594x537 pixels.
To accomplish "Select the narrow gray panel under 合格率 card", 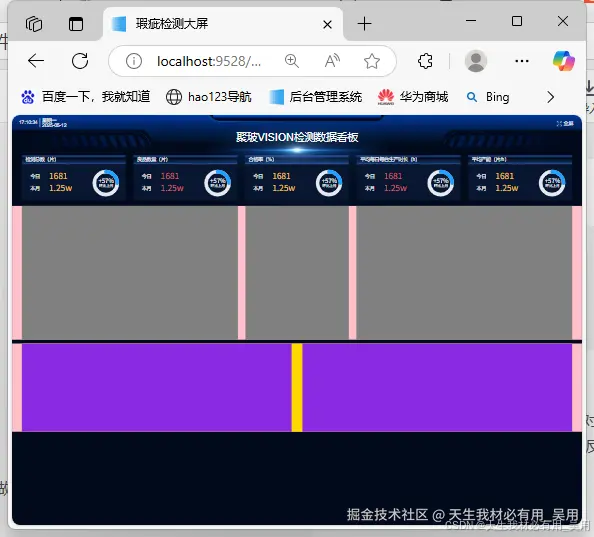I will 297,273.
